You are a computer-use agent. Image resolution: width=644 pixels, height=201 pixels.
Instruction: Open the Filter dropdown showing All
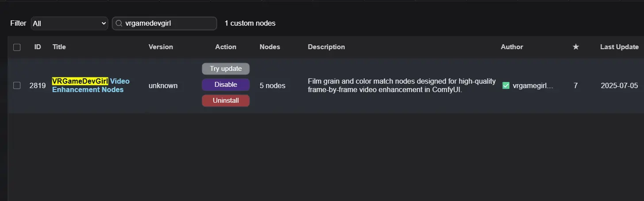pos(69,23)
